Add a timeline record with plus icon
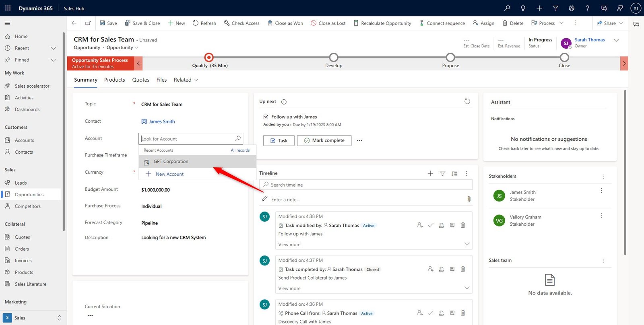Viewport: 644px width, 325px height. [x=430, y=173]
